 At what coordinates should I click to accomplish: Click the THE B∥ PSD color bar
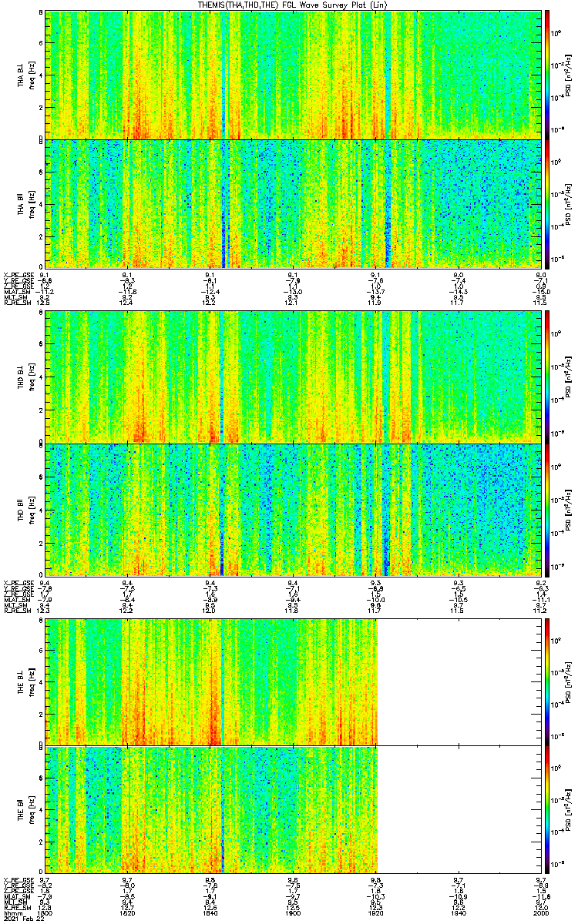coord(547,808)
